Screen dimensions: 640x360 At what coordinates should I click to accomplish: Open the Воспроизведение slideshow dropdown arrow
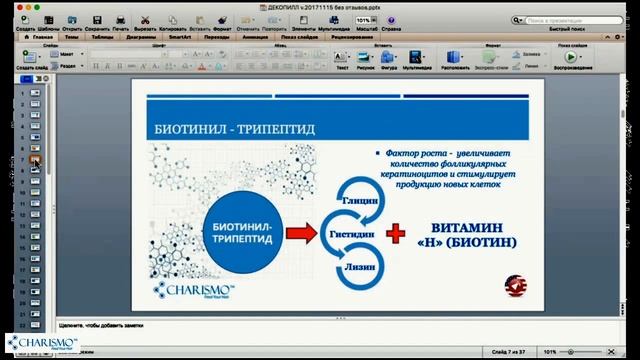[581, 57]
